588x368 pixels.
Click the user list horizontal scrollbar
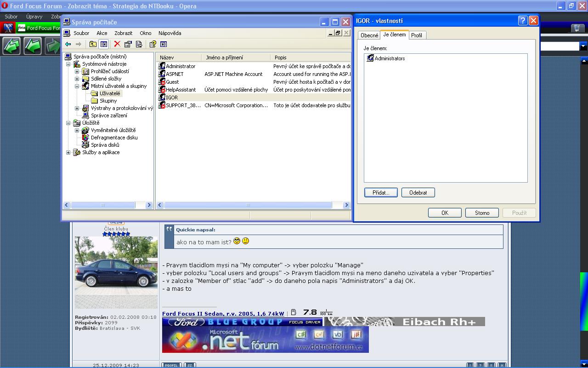[248, 205]
